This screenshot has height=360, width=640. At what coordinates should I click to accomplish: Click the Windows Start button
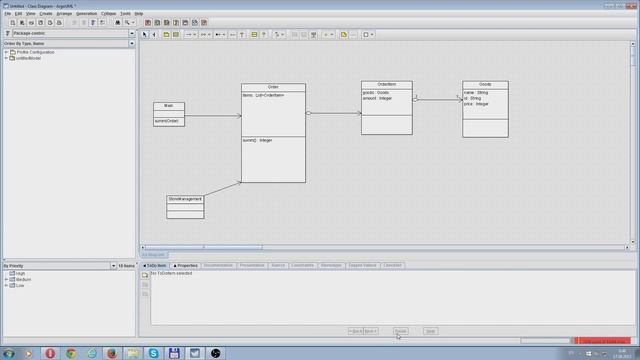pos(9,353)
